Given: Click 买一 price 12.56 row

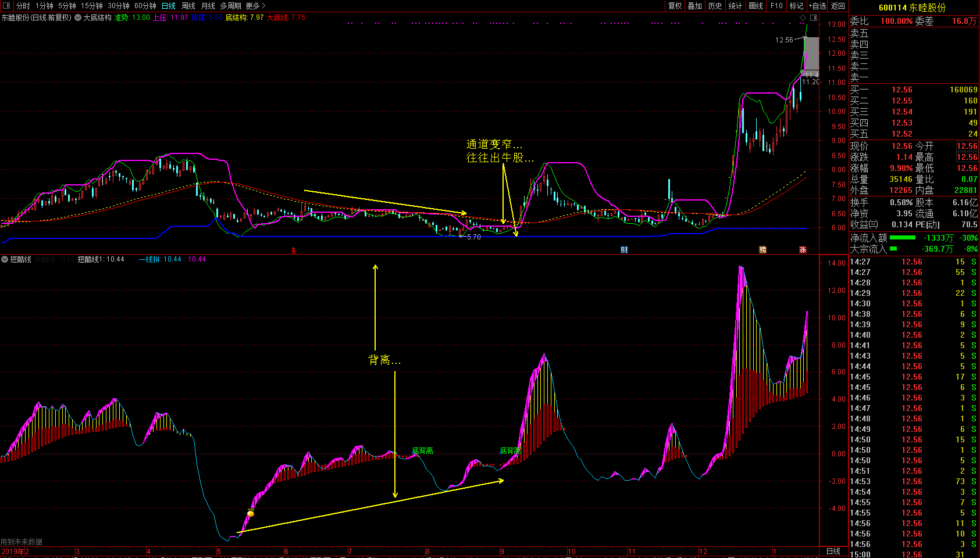Looking at the screenshot, I should 914,90.
